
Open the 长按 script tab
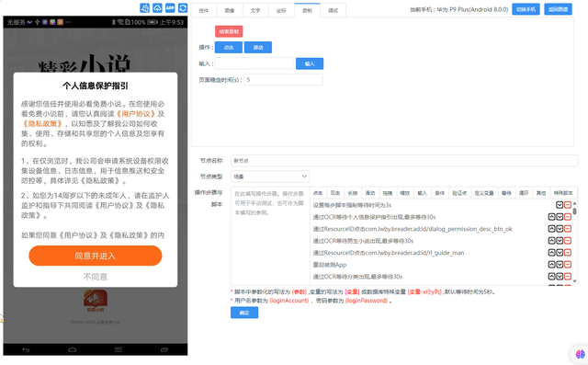tap(353, 193)
